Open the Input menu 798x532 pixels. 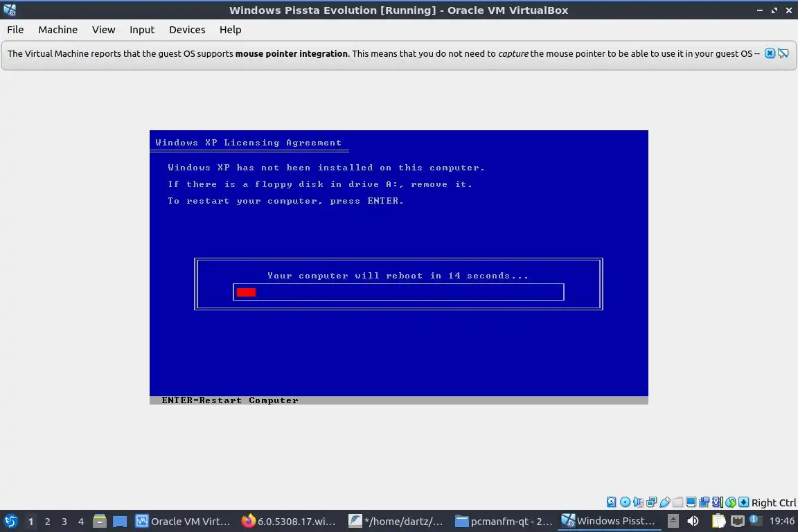tap(142, 30)
